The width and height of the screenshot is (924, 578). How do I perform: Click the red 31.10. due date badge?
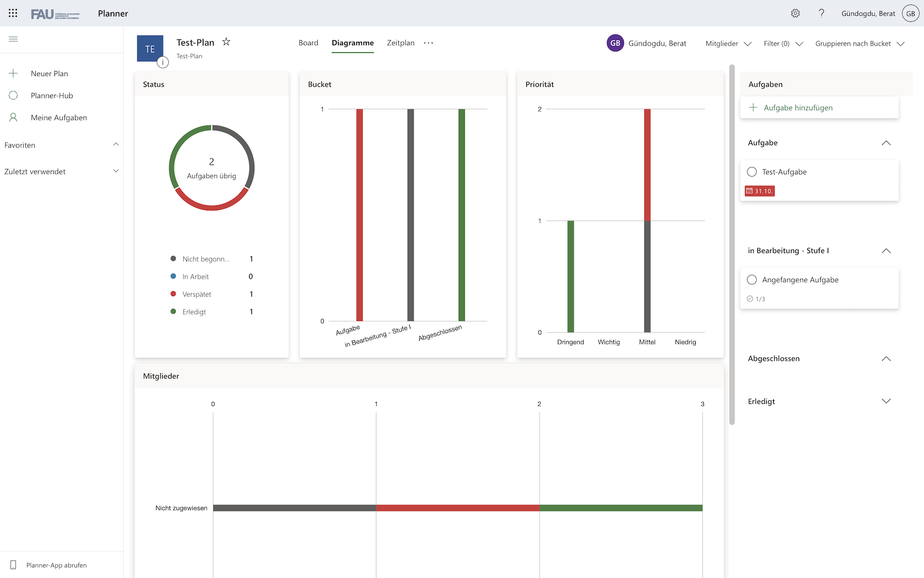click(x=760, y=191)
